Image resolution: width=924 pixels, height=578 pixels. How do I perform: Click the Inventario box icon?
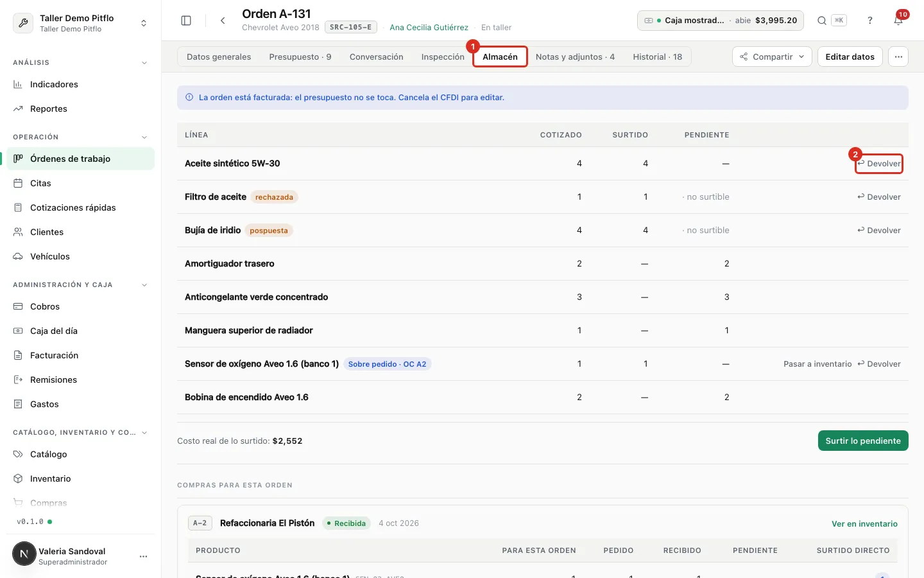[18, 478]
